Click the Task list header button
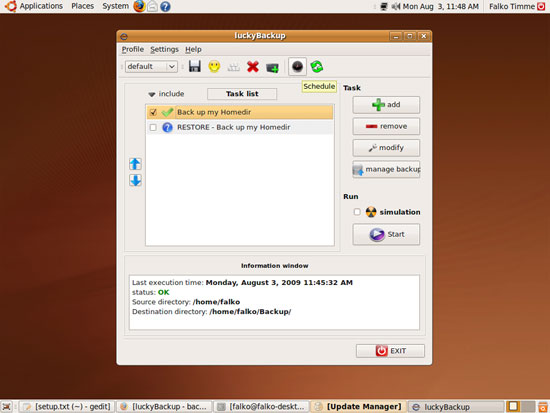This screenshot has width=550, height=413. click(x=242, y=94)
